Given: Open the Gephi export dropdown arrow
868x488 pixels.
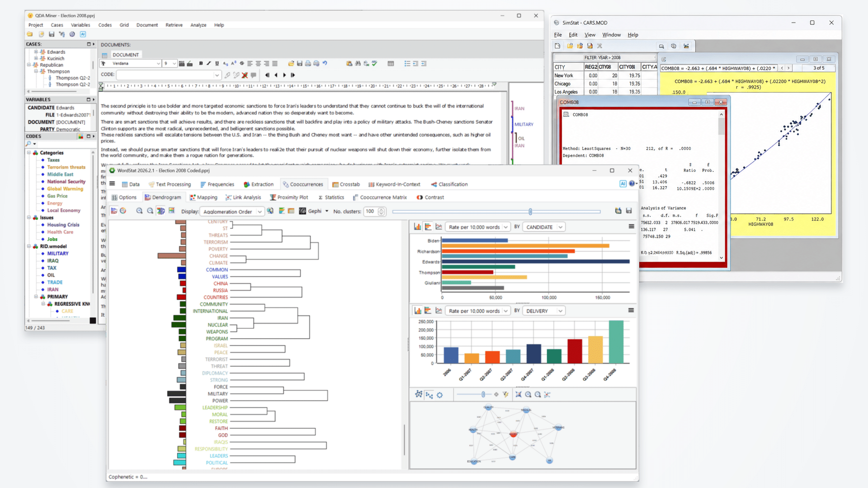Looking at the screenshot, I should [x=327, y=211].
